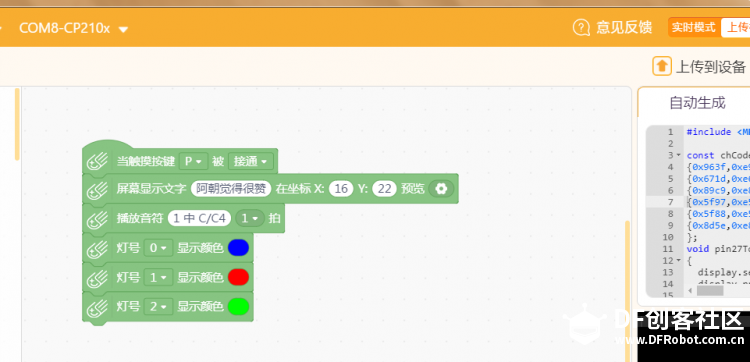Edit the text field 阿朝觉得很赞
The width and height of the screenshot is (750, 362).
tap(231, 189)
